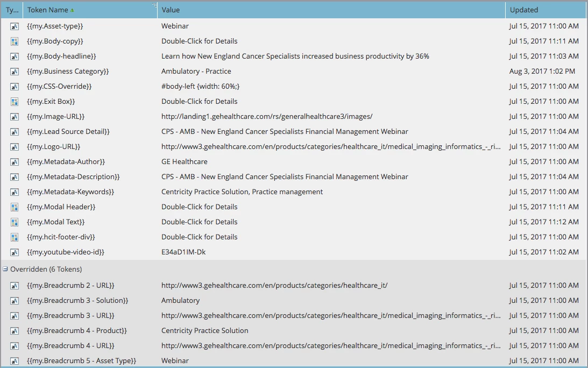Click the type icon for Breadcrumb 4 - URL
Viewport: 588px width, 368px height.
pos(14,346)
